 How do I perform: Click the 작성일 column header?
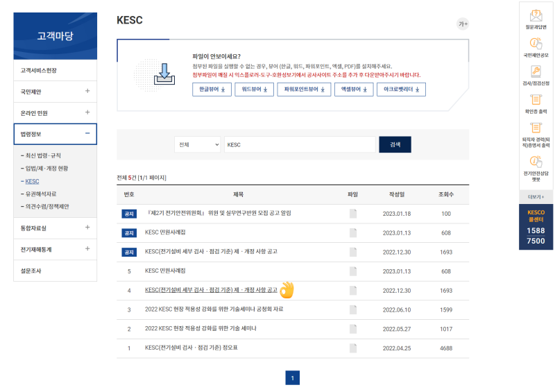397,194
